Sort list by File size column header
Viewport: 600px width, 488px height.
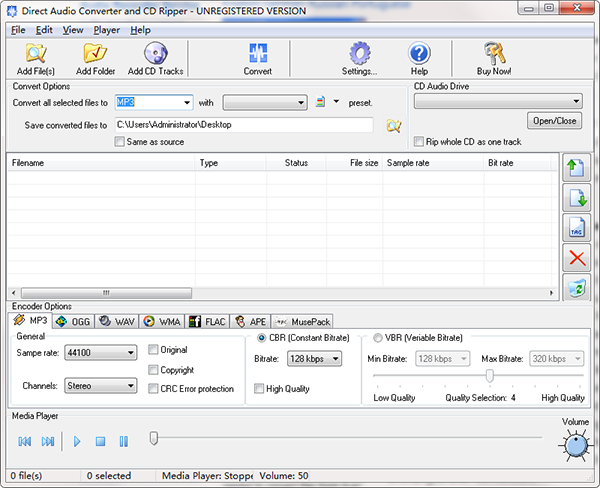tap(354, 163)
